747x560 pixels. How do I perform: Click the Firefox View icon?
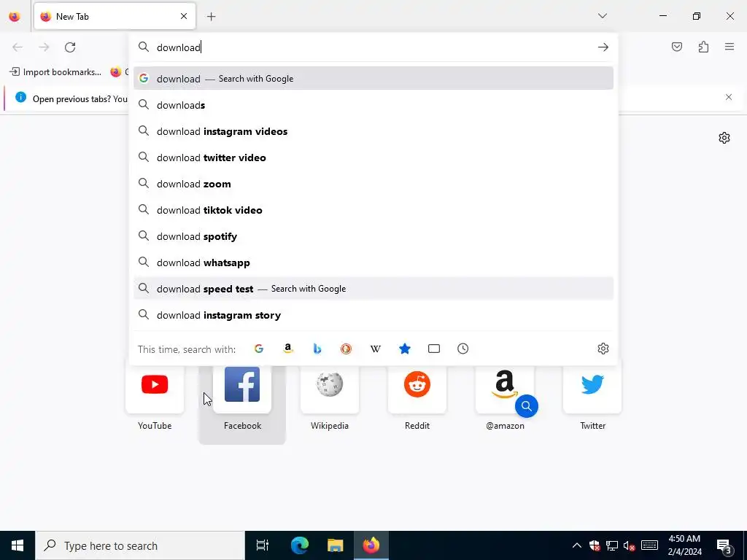(x=15, y=17)
